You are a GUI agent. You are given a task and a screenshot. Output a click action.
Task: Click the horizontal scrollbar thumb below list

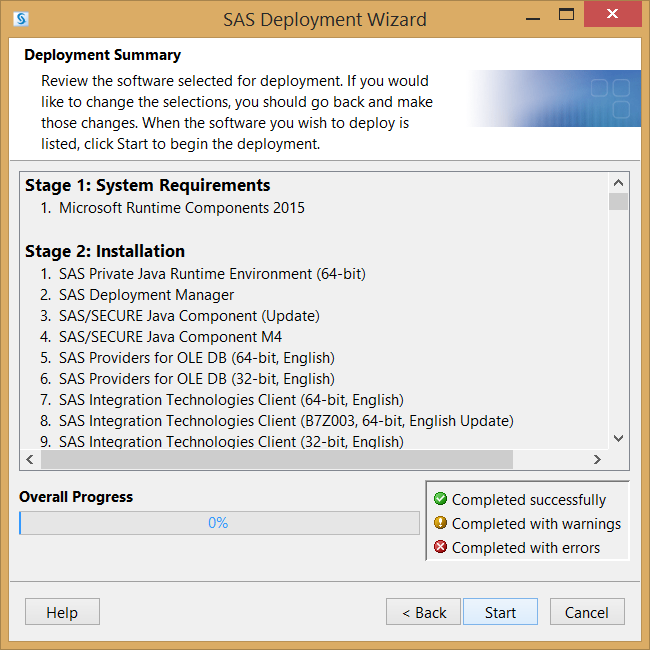pyautogui.click(x=277, y=459)
